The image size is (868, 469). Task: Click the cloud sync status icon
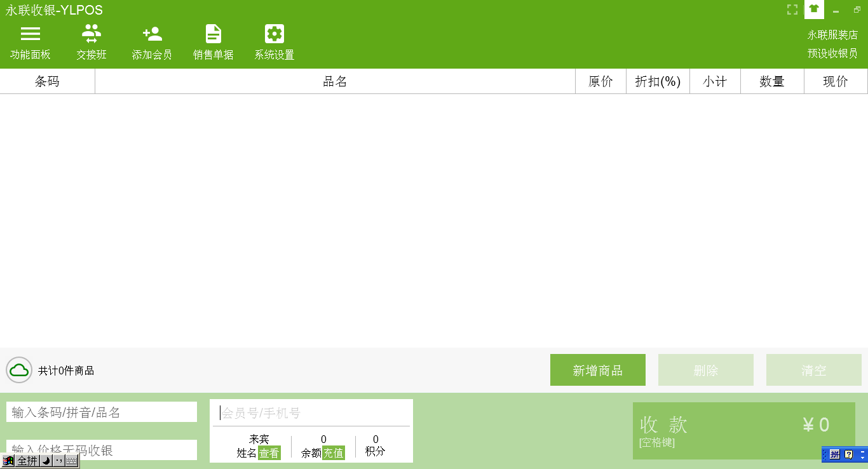pos(18,369)
